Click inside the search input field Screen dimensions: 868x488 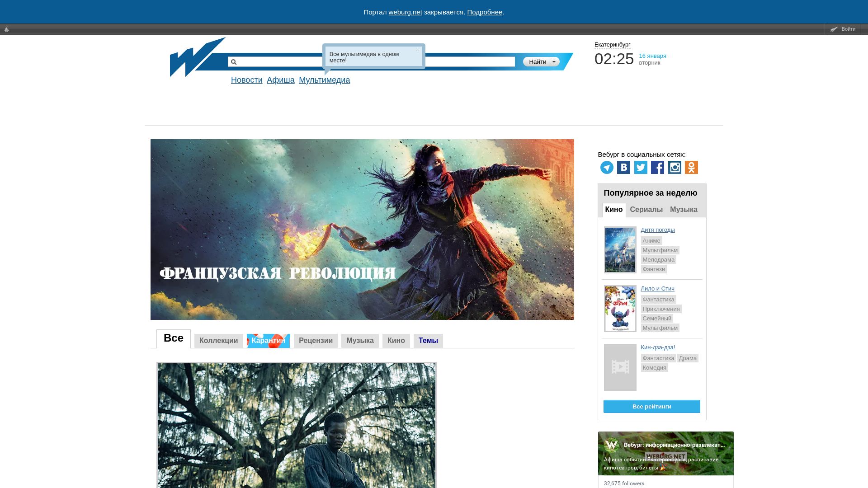(x=362, y=61)
